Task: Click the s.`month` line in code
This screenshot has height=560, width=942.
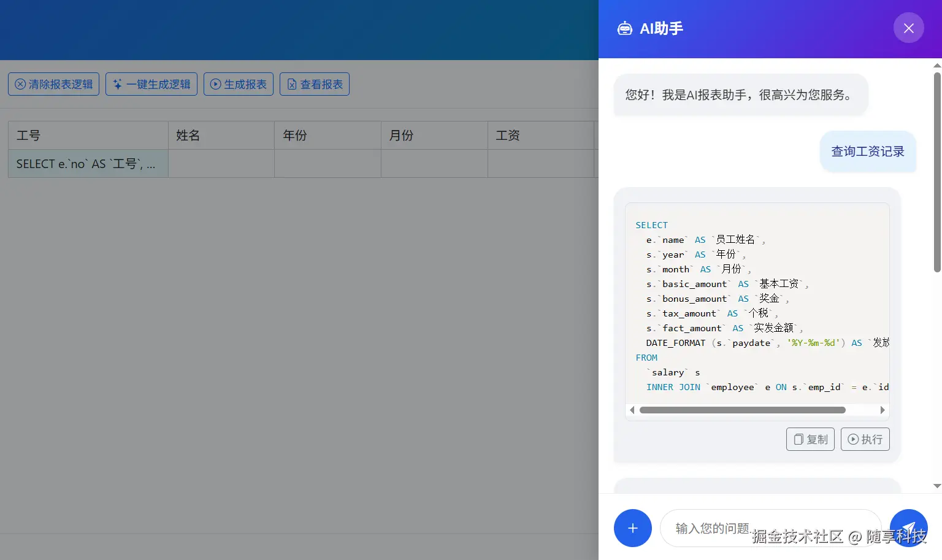Action: tap(699, 269)
